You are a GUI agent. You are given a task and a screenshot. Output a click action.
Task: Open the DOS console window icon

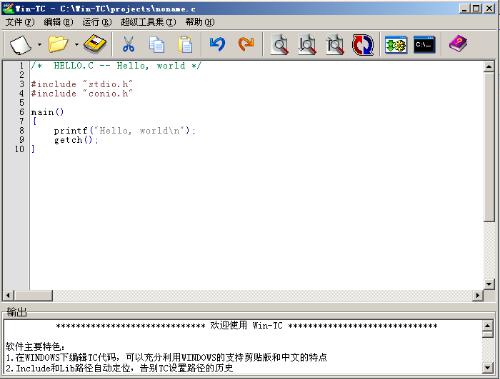pos(424,45)
